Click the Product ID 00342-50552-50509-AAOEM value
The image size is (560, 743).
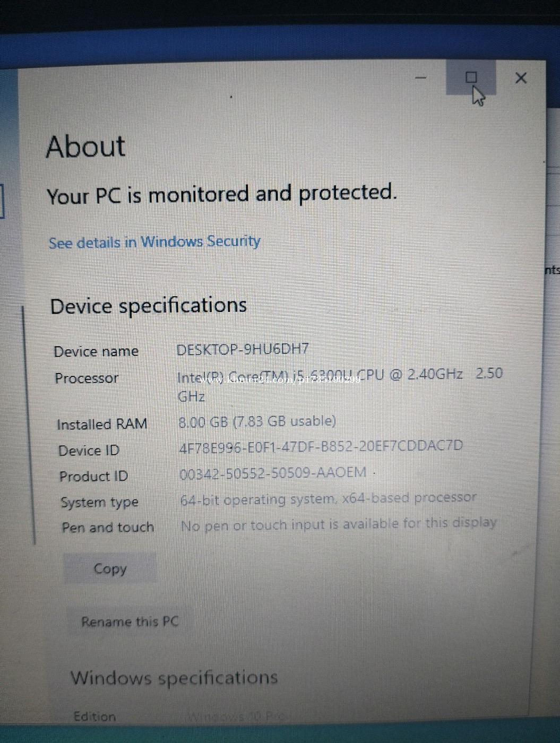(273, 473)
